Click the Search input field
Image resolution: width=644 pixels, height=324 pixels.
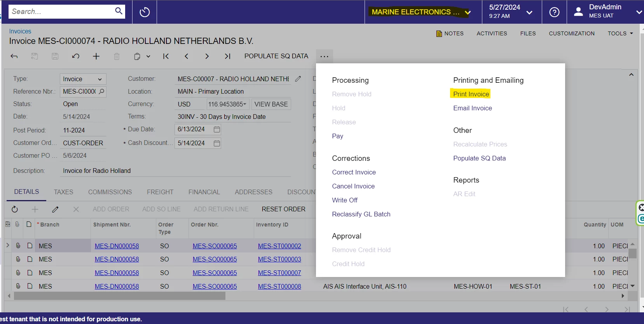[x=62, y=11]
